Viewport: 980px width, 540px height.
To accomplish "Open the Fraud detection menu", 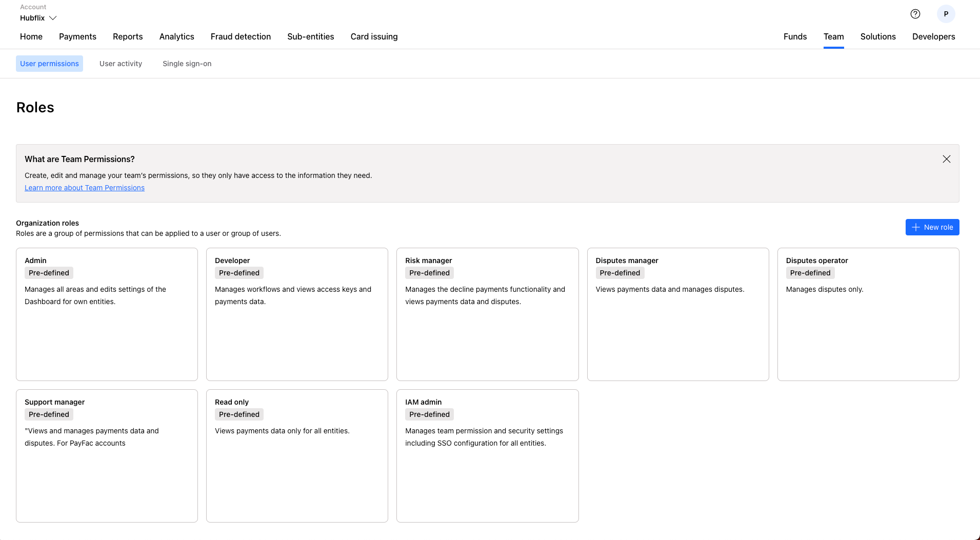I will (241, 36).
